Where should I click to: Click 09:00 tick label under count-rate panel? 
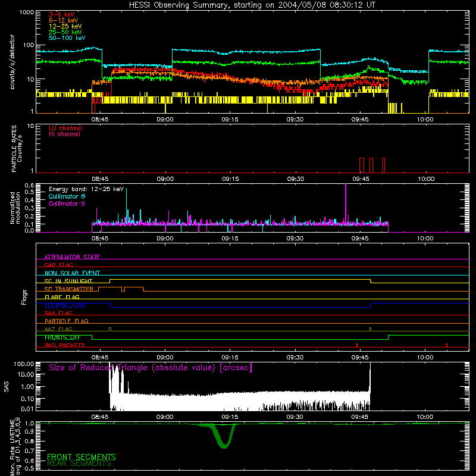click(165, 120)
